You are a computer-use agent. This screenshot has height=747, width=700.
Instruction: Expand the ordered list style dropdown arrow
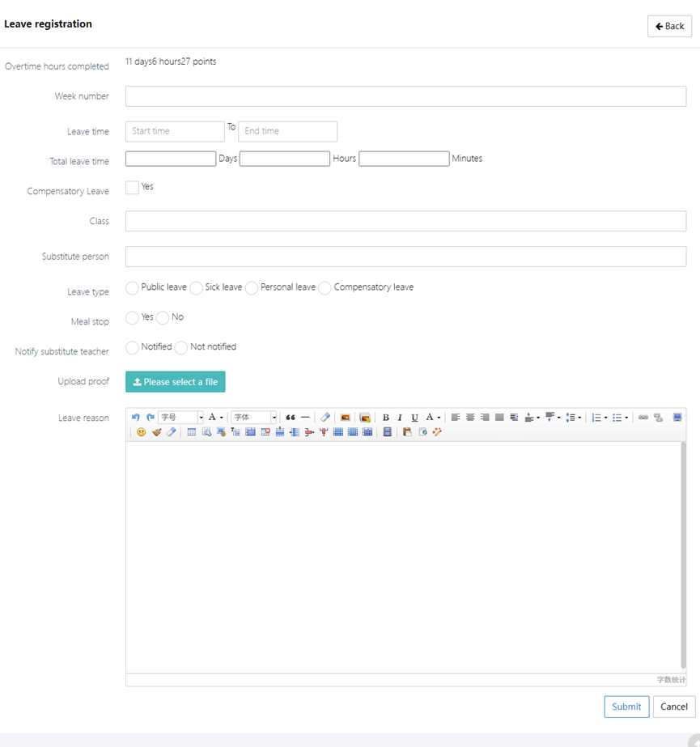pos(606,418)
